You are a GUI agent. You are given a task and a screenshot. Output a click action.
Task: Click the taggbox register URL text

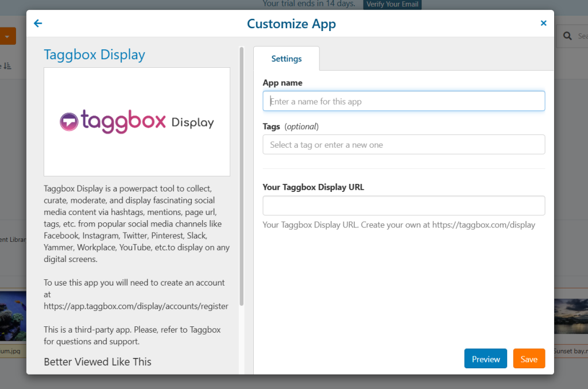click(136, 306)
